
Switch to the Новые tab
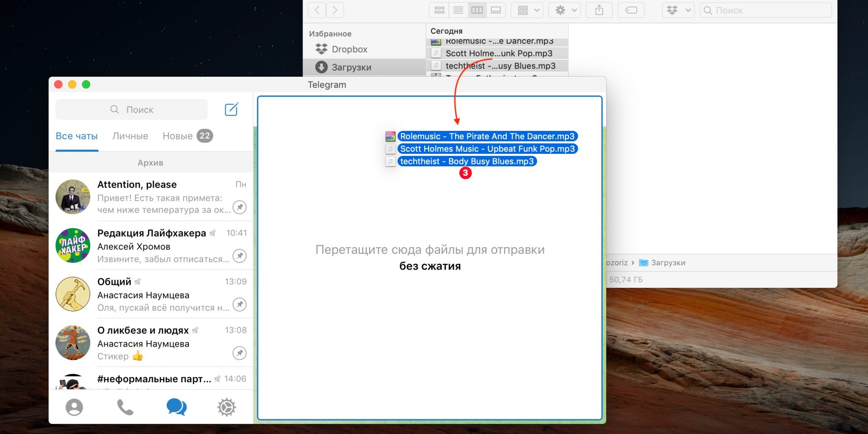tap(178, 136)
